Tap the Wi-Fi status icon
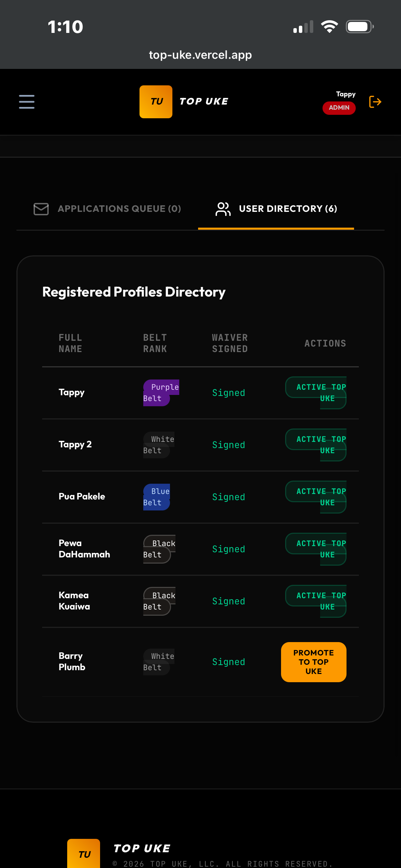The height and width of the screenshot is (868, 401). click(329, 27)
